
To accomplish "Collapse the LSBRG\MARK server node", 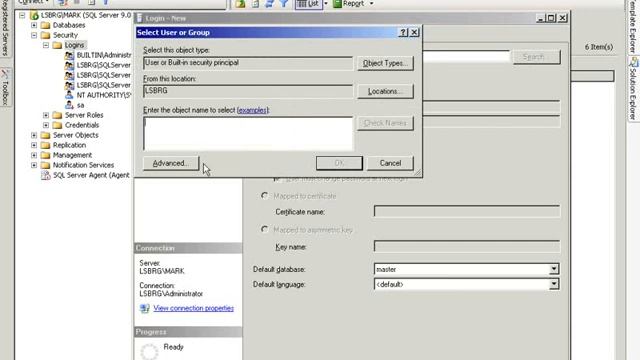I will [22, 16].
